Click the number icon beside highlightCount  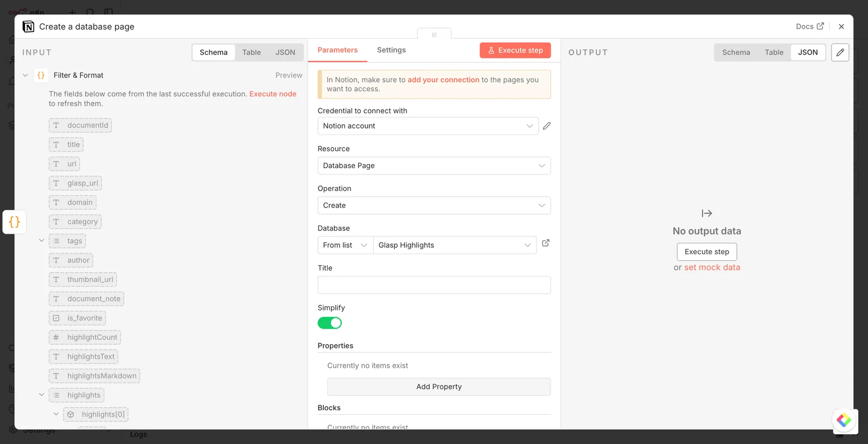[56, 337]
